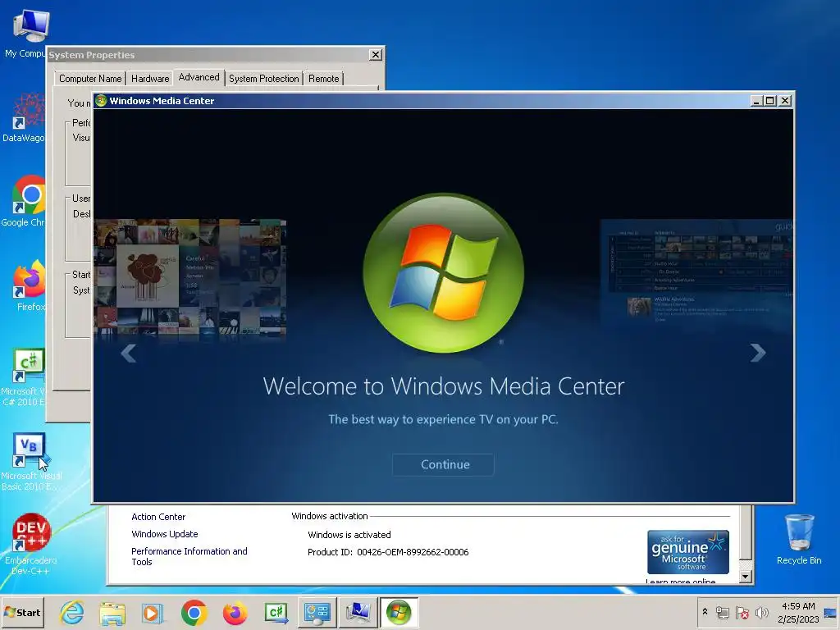Switch to Computer Name tab in System Properties

coord(90,79)
